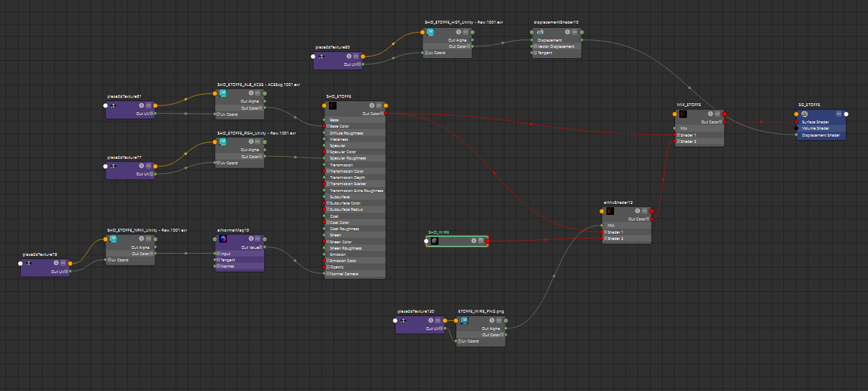Click the Metalness attribute on SHD_STOFFE
Screen dimensions: 868x391
355,139
